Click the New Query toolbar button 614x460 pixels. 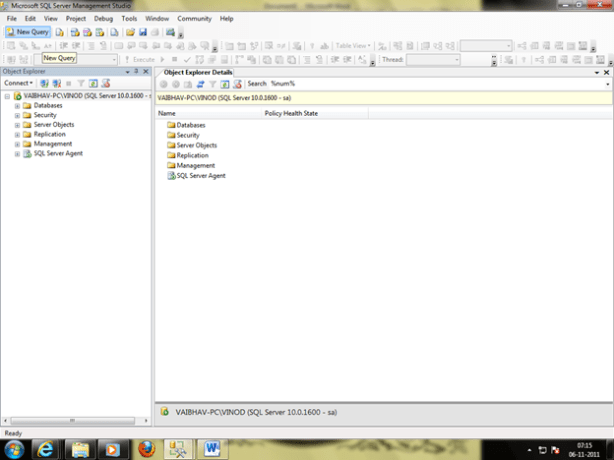point(28,32)
